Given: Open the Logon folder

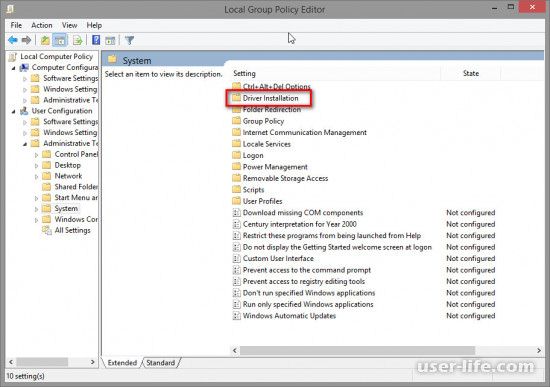Looking at the screenshot, I should coord(253,155).
